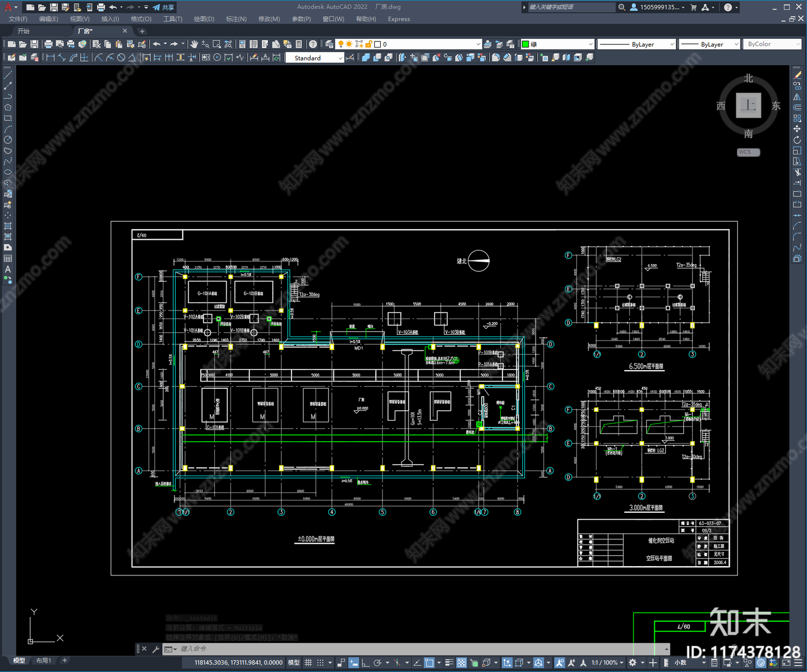
Task: Select the Table tool in the draw toolbar
Action: [x=8, y=259]
